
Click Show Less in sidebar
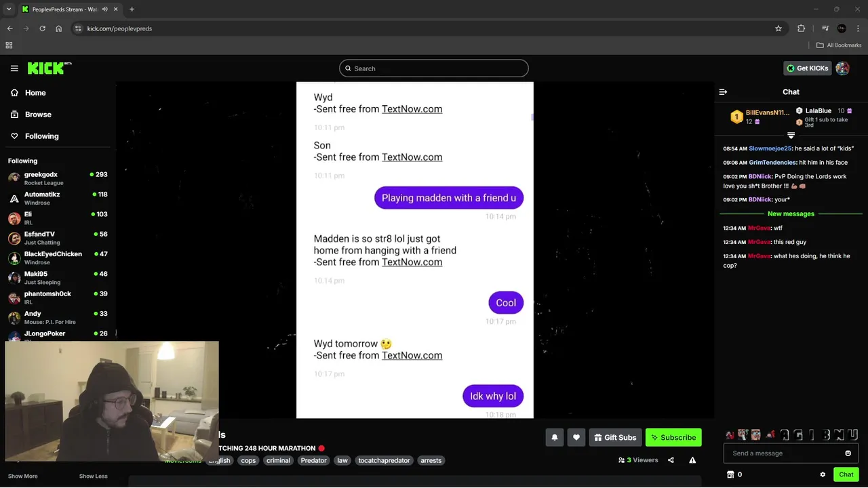93,476
